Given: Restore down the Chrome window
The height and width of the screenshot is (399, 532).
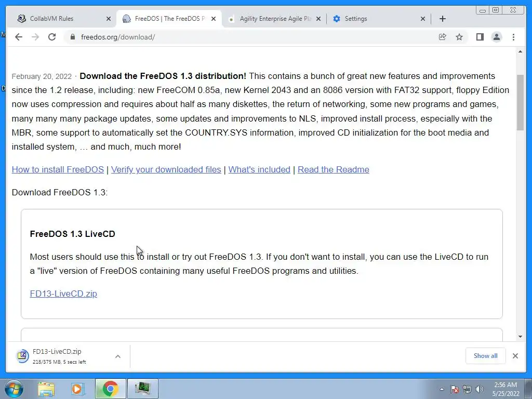Looking at the screenshot, I should [495, 10].
